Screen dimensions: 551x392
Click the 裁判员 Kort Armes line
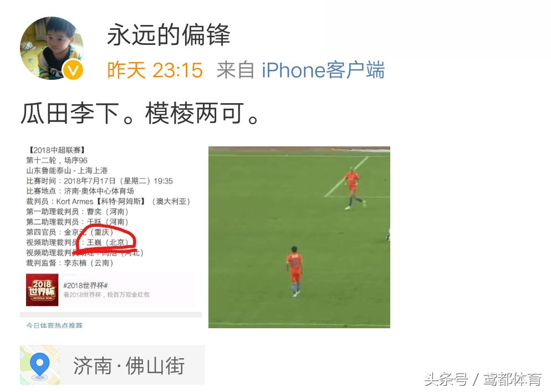pos(108,201)
